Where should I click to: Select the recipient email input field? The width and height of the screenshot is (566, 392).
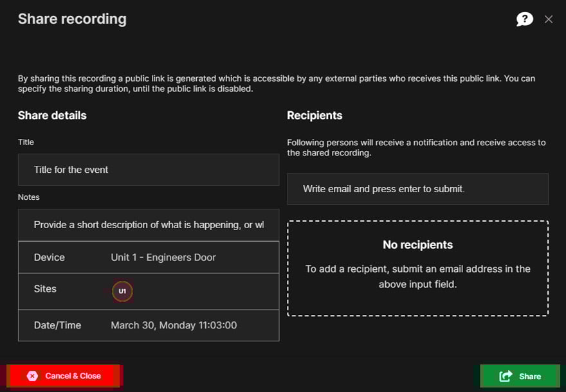tap(417, 188)
